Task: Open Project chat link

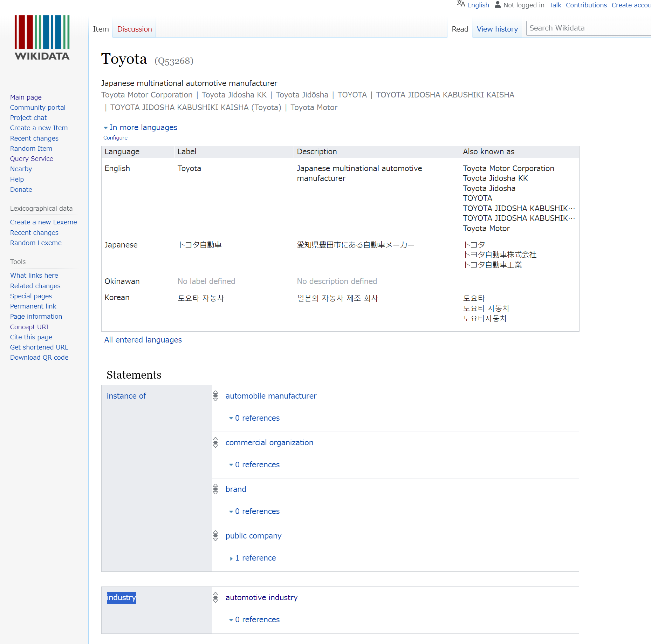Action: pos(28,117)
